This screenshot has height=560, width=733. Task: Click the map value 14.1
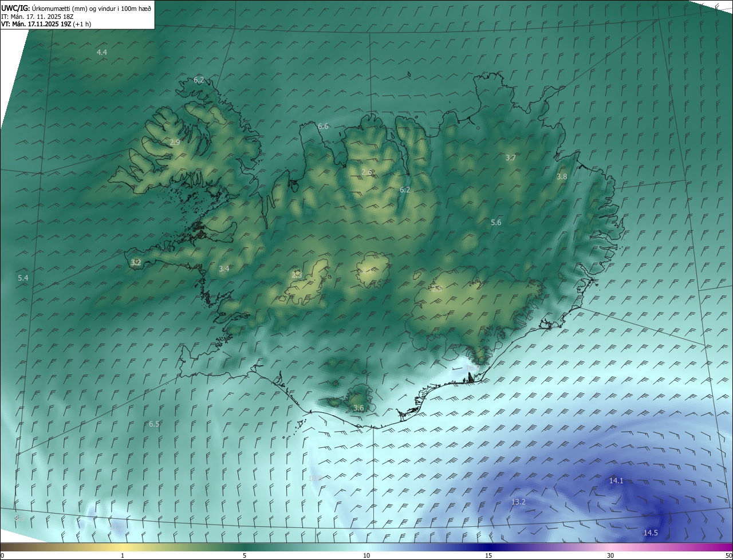pos(616,480)
